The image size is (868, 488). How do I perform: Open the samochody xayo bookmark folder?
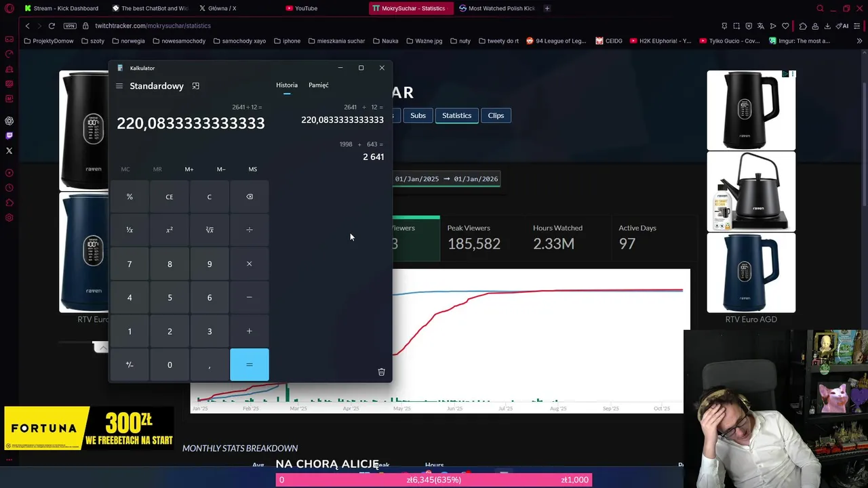pos(239,41)
